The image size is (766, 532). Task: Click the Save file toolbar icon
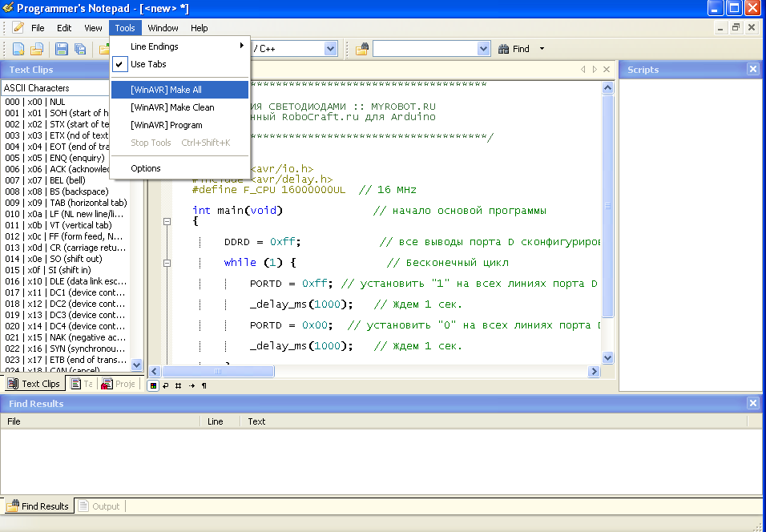(x=62, y=49)
